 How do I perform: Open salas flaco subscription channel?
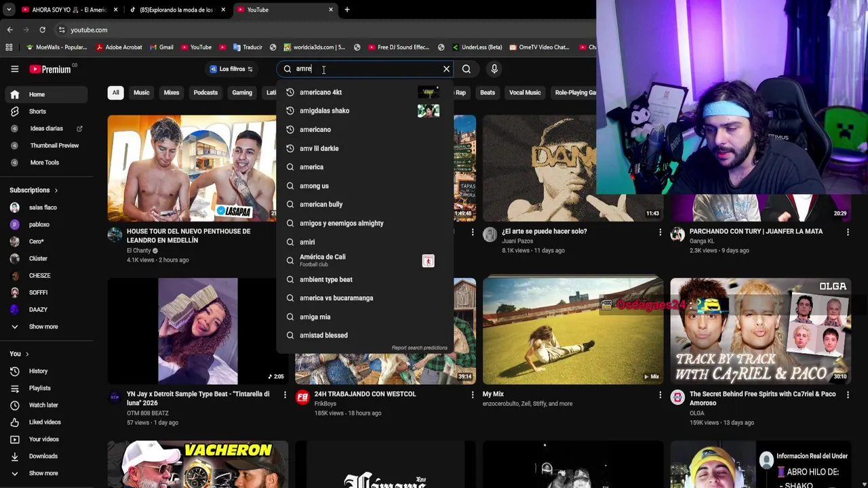click(x=46, y=207)
